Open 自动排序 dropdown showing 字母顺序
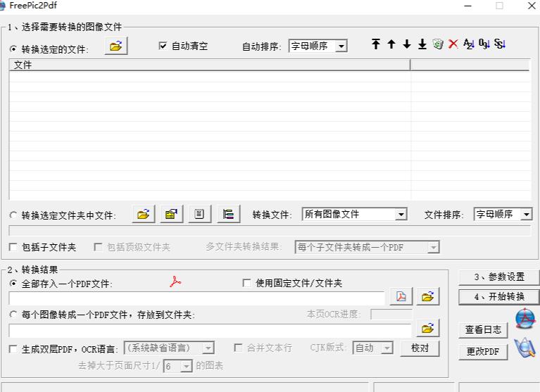 click(x=318, y=46)
